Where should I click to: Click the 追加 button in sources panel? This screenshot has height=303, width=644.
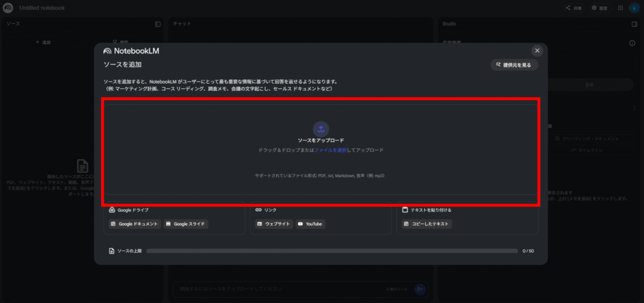(x=43, y=42)
